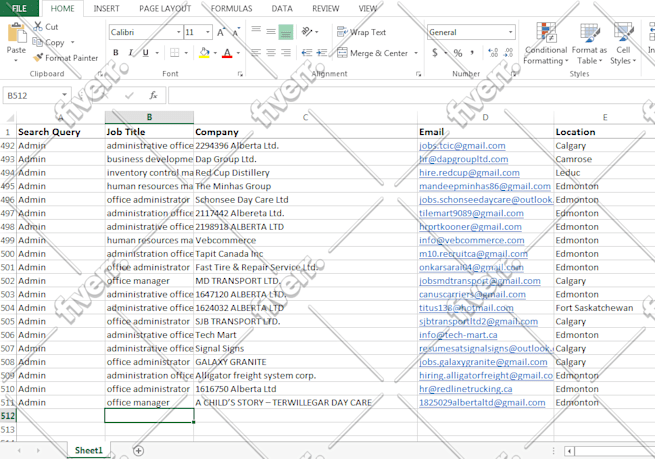Set Middle Align for the cell

pos(271,31)
